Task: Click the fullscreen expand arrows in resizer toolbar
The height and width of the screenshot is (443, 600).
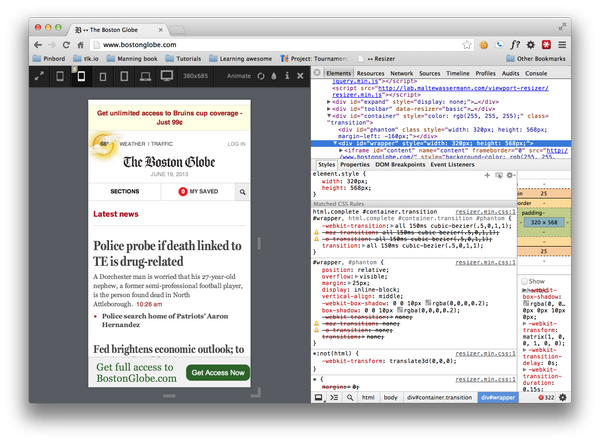Action: [x=39, y=76]
